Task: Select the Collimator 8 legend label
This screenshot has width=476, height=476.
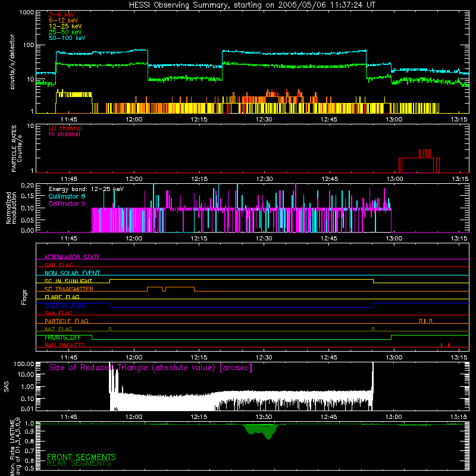Action: coord(67,196)
